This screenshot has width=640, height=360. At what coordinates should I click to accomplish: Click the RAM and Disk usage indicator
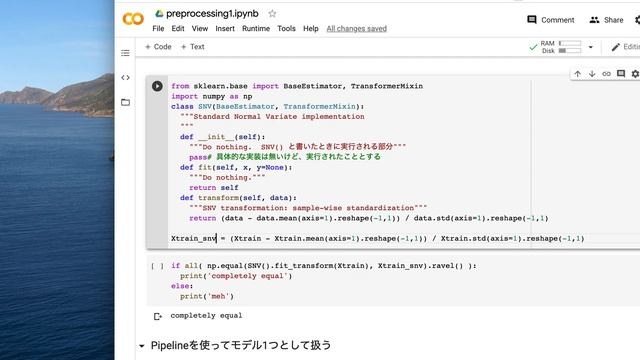(561, 47)
